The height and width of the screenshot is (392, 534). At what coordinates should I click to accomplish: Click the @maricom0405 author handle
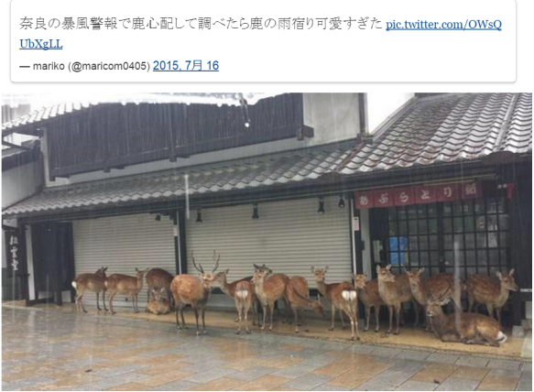point(108,66)
